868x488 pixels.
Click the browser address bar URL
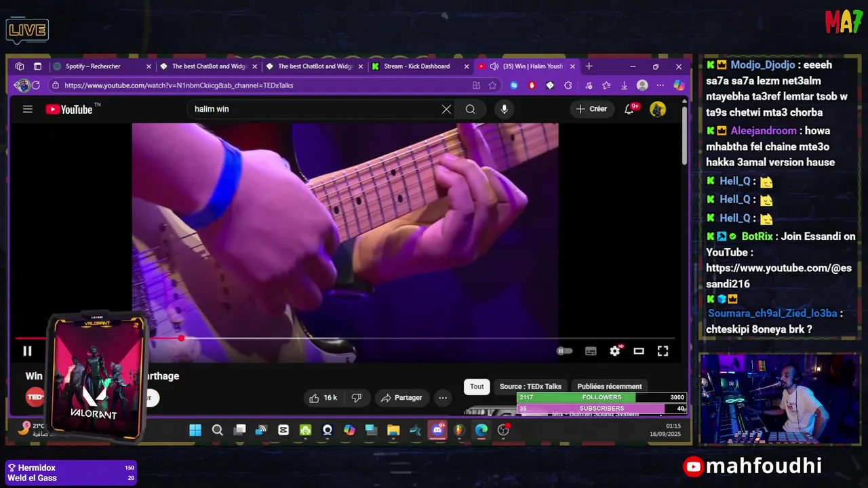179,85
